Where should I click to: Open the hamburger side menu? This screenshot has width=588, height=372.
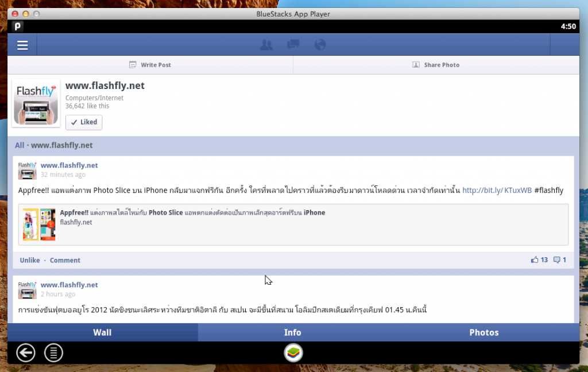point(22,45)
